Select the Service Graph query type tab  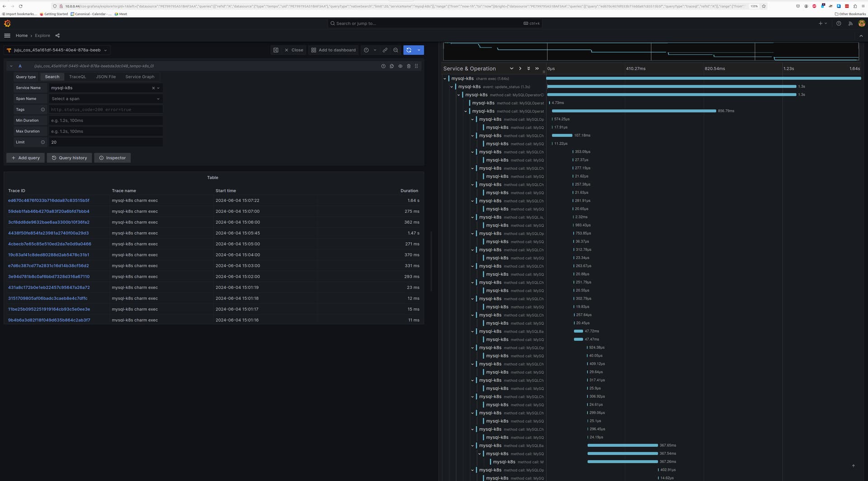click(140, 77)
